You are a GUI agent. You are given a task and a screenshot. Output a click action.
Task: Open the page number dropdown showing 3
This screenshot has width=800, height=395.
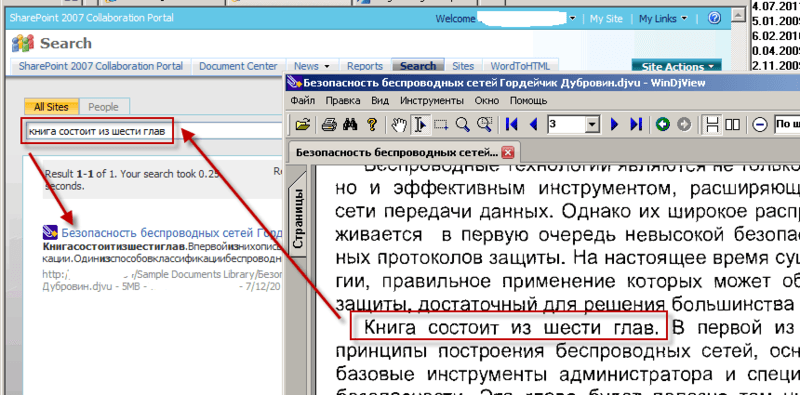[x=592, y=124]
